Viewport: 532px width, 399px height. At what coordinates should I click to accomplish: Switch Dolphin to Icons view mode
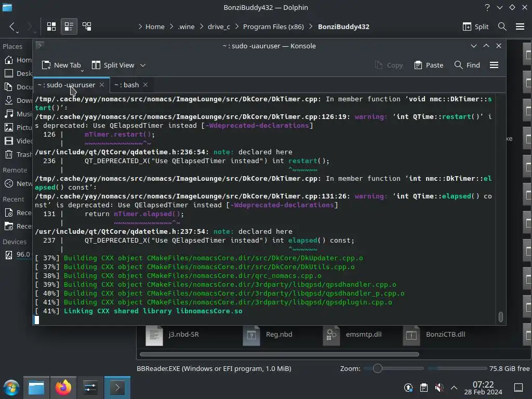tap(51, 26)
